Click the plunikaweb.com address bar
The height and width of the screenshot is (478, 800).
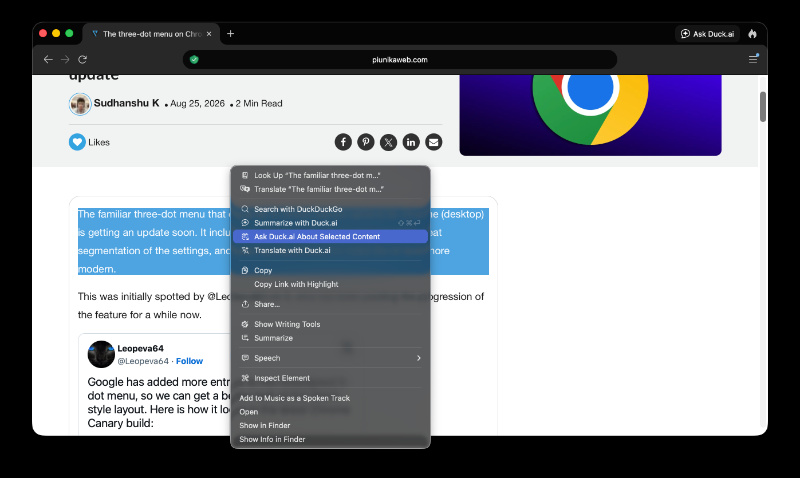(x=400, y=60)
